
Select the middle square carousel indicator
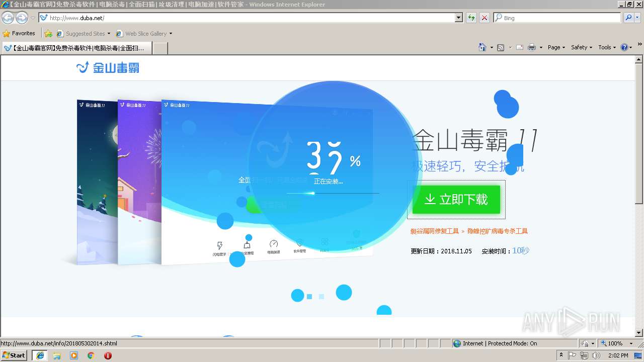click(x=309, y=296)
